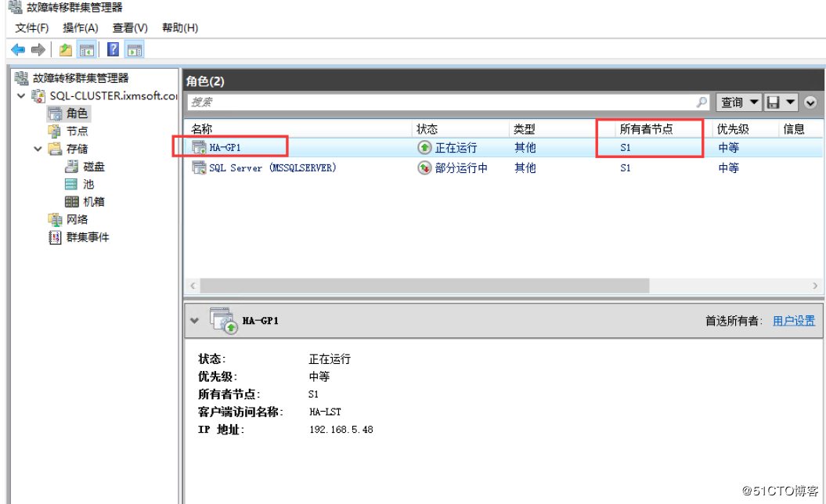
Task: Click the 群集事件 events icon
Action: [56, 237]
